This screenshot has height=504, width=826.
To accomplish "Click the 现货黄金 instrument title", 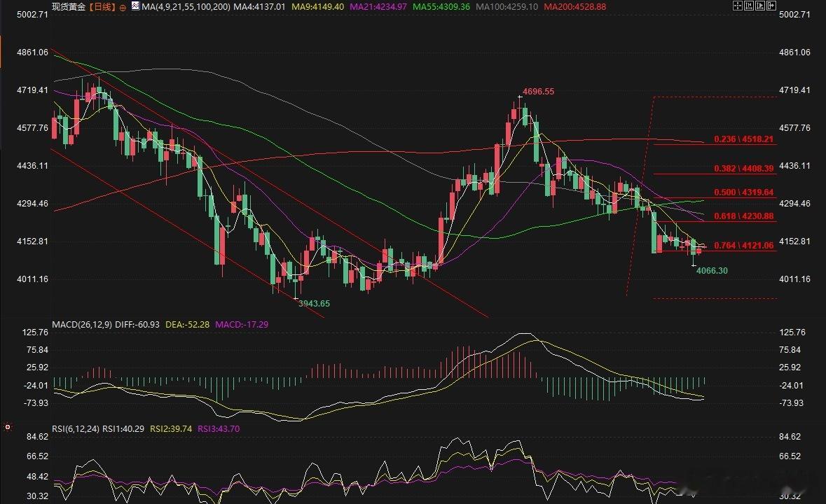I will point(69,7).
